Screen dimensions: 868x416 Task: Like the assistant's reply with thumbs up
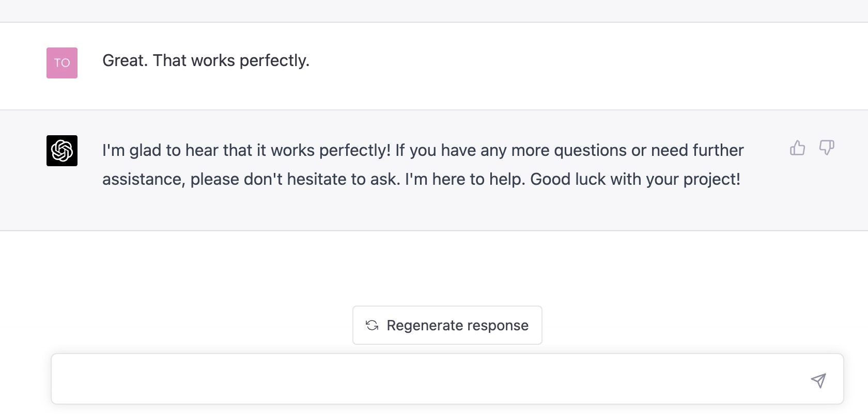[797, 148]
